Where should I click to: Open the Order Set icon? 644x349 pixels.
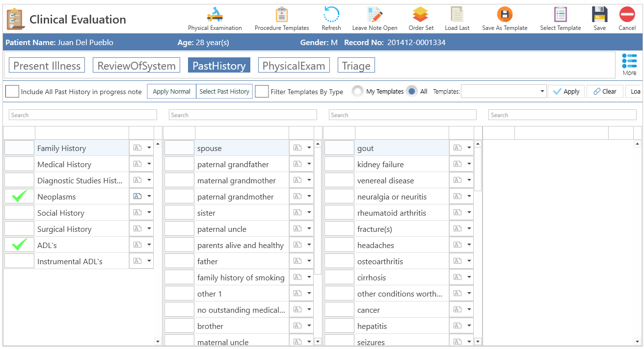[421, 15]
